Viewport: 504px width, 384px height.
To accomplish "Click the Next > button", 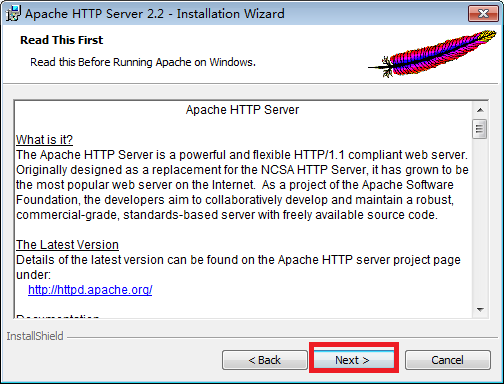I will click(x=354, y=360).
